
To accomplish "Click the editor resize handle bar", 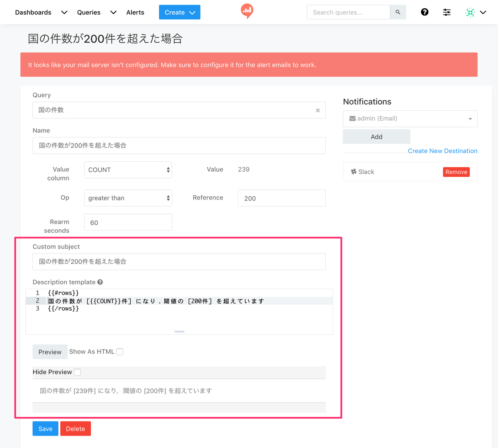I will pos(179,331).
